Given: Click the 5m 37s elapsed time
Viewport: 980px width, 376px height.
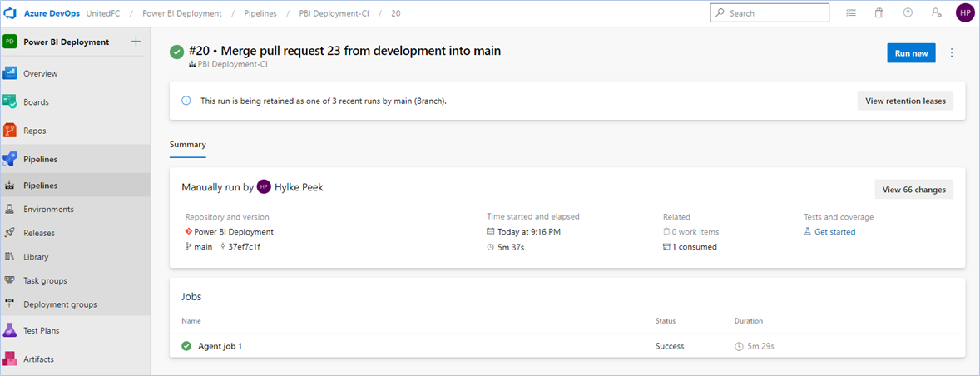Looking at the screenshot, I should click(512, 247).
